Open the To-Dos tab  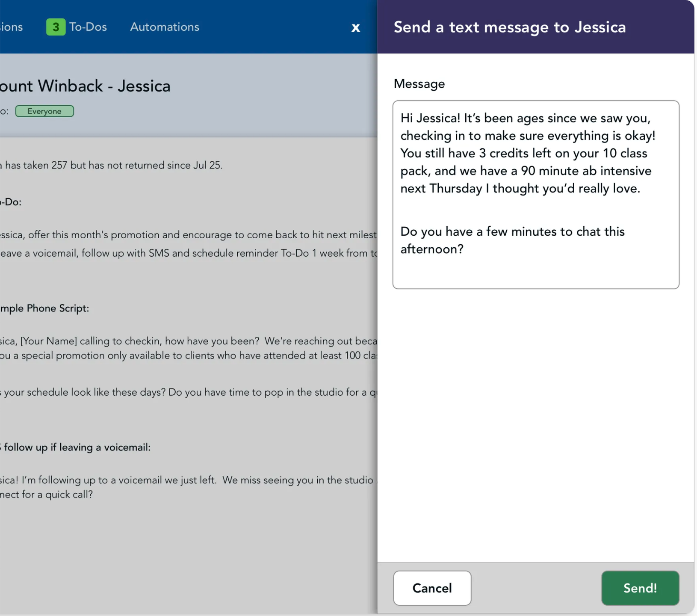tap(88, 27)
